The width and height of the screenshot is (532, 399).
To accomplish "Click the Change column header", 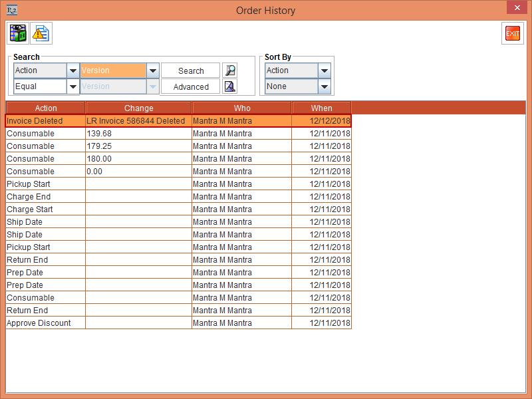I will (x=138, y=108).
